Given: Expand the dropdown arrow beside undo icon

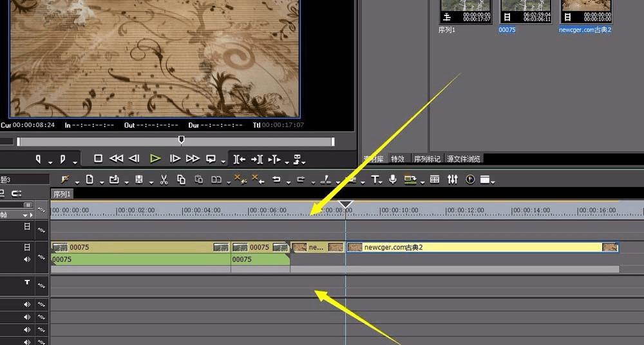Looking at the screenshot, I should coord(289,182).
